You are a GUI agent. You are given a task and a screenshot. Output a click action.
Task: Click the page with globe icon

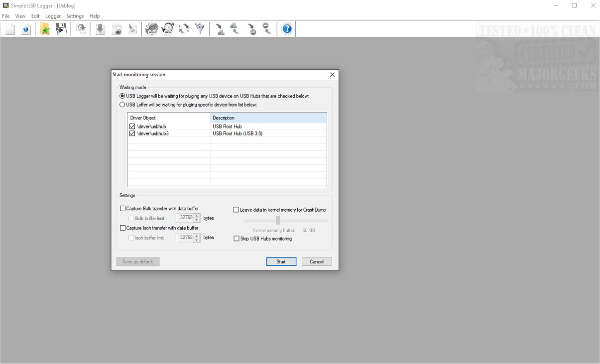[x=26, y=29]
